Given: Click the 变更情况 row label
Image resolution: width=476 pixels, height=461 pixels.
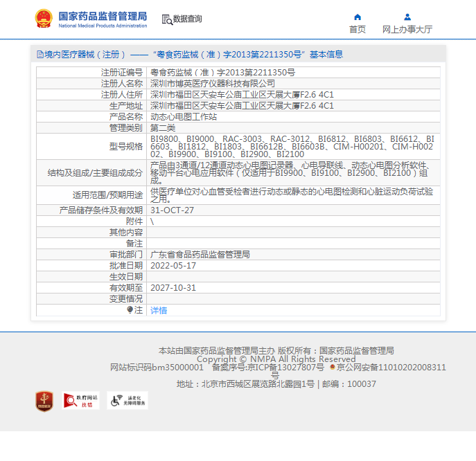Looking at the screenshot, I should [x=126, y=299].
